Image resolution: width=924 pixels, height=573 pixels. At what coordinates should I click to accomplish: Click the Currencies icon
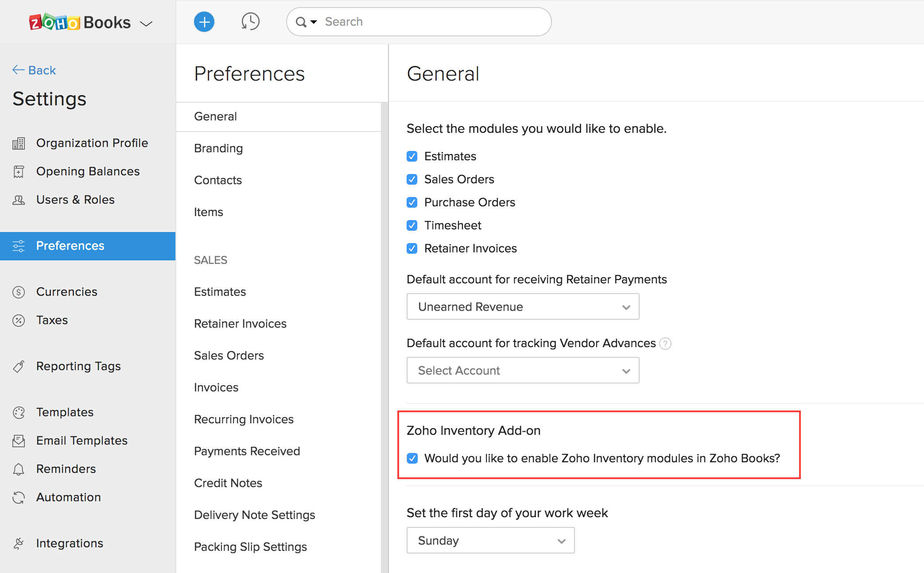pos(19,291)
